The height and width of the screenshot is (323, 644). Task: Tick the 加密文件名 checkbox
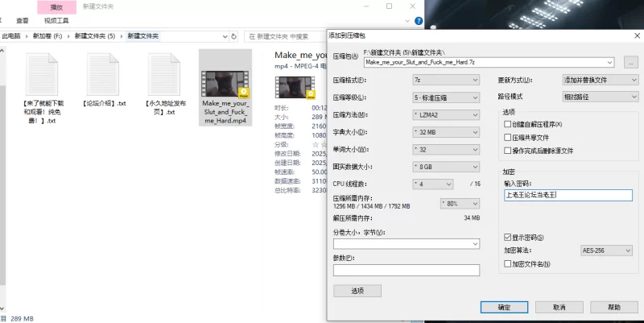point(508,264)
